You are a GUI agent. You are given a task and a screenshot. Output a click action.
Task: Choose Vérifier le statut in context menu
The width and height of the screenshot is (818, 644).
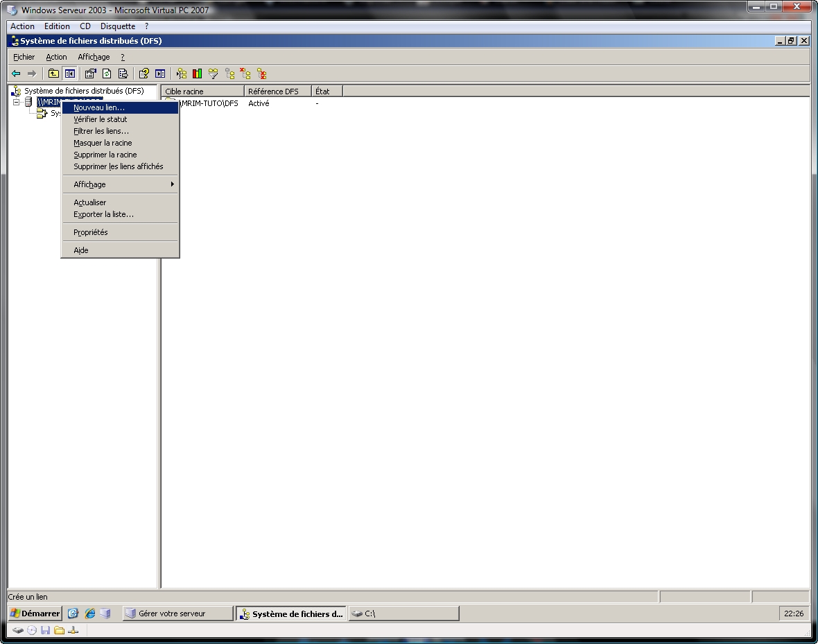[x=120, y=119]
